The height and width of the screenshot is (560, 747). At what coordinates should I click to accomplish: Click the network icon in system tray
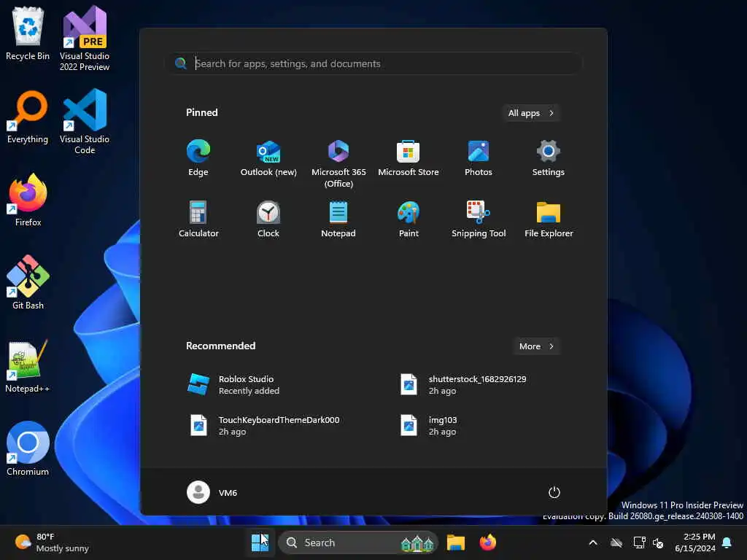click(x=639, y=542)
